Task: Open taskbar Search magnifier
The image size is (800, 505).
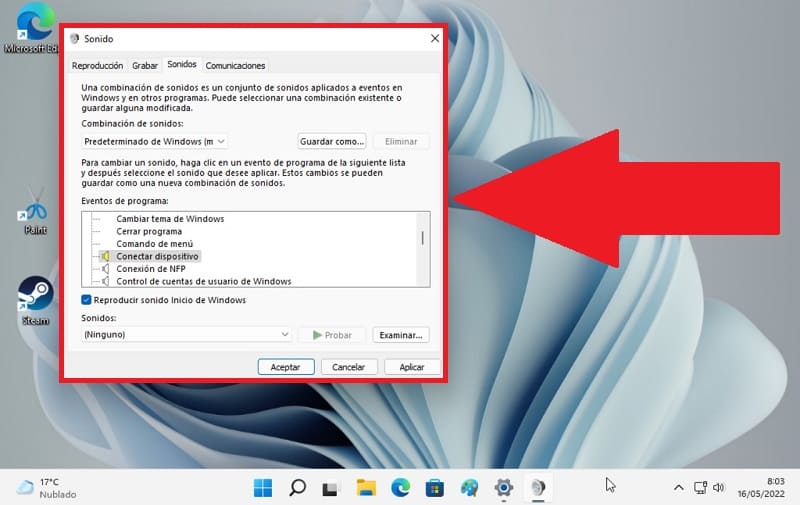Action: coord(297,488)
